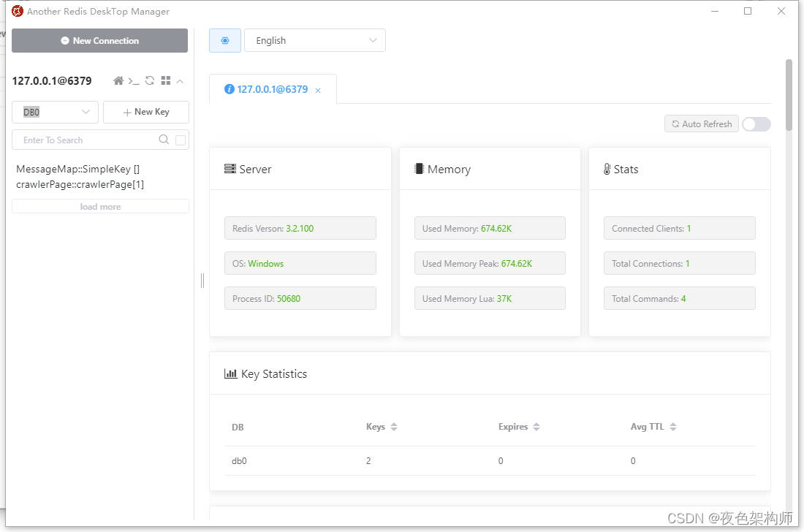This screenshot has height=532, width=804.
Task: Click Total Connections: 1 field
Action: [x=680, y=263]
